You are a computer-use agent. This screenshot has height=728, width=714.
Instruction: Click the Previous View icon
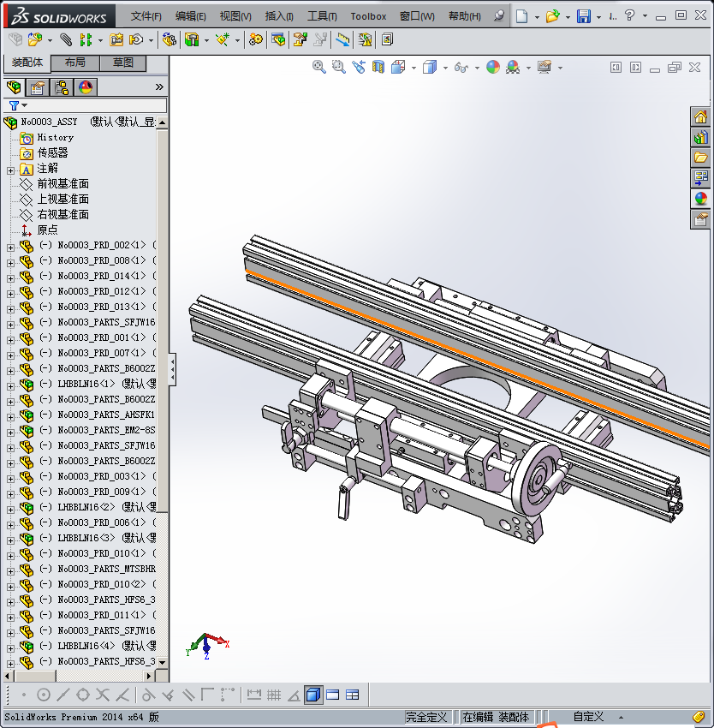click(358, 67)
